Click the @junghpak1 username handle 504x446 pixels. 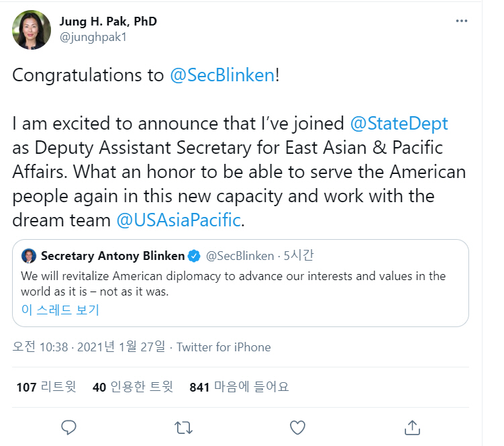(x=93, y=37)
